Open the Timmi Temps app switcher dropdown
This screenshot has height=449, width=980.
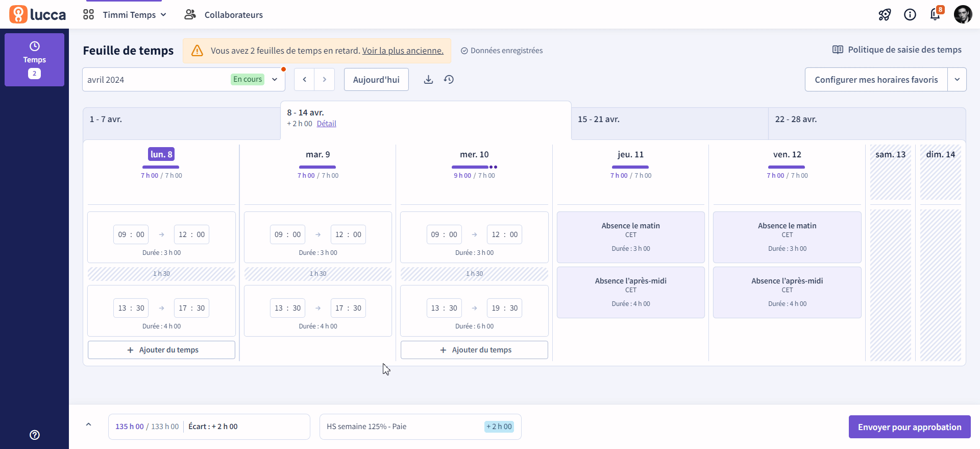125,15
